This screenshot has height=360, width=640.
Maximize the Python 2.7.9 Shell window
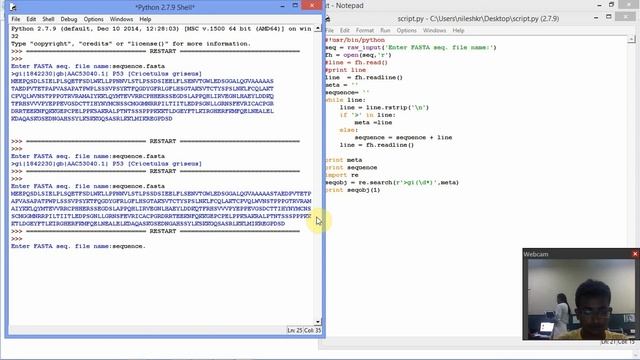tap(295, 6)
